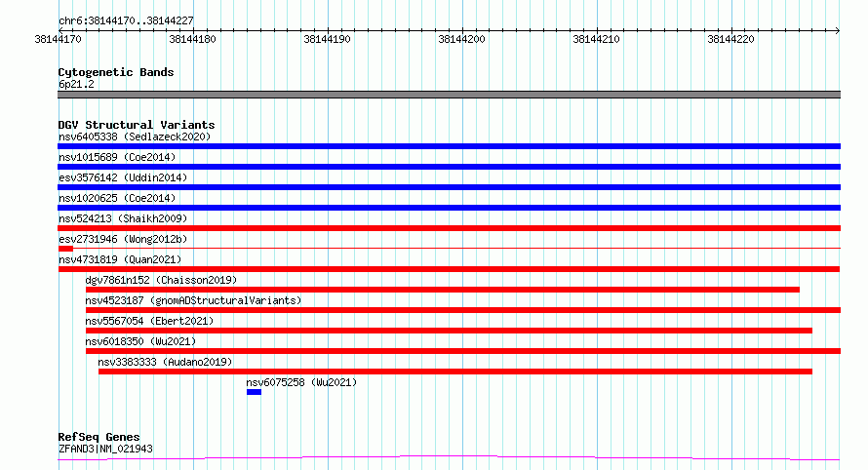Select the nsv4731819 red variant bar

tap(449, 269)
